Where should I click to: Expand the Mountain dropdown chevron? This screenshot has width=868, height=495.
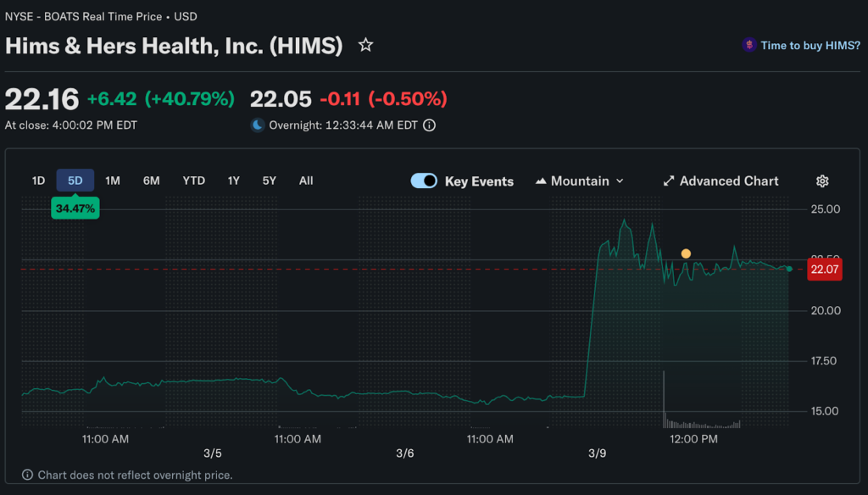pyautogui.click(x=620, y=181)
